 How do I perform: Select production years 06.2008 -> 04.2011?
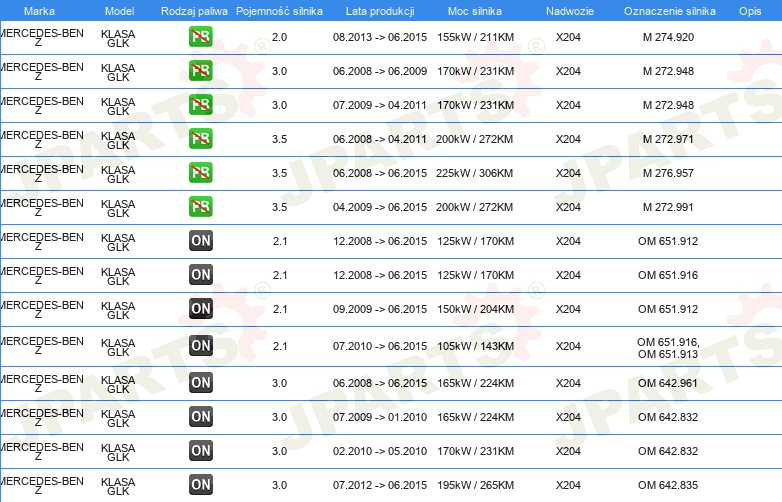380,139
